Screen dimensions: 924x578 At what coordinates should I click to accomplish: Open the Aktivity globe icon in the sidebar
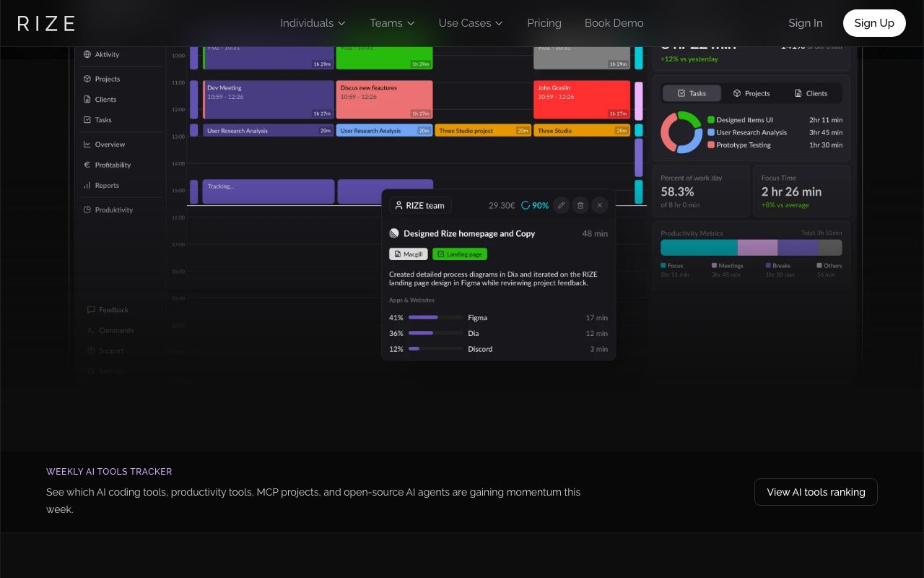tap(87, 54)
